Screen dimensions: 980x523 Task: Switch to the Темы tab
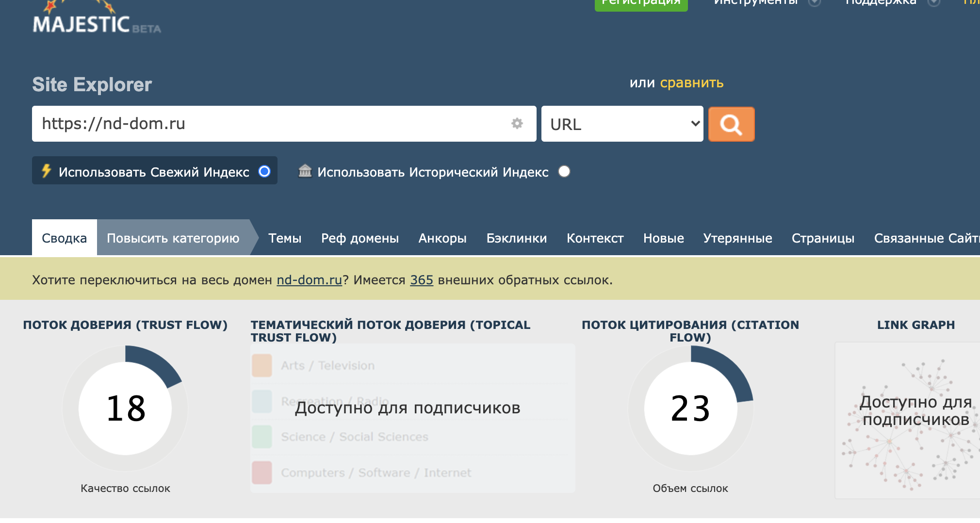(x=285, y=238)
